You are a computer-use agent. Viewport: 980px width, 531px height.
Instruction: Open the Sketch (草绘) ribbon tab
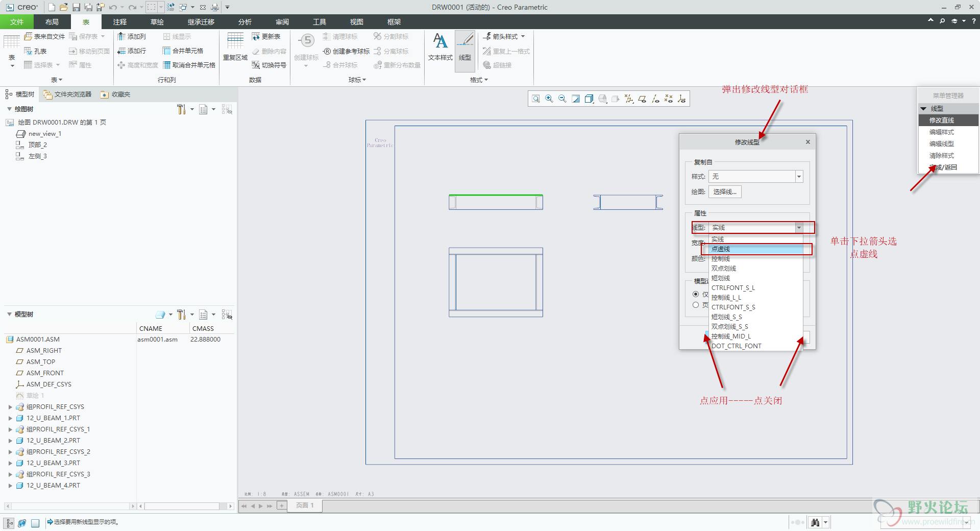coord(157,22)
